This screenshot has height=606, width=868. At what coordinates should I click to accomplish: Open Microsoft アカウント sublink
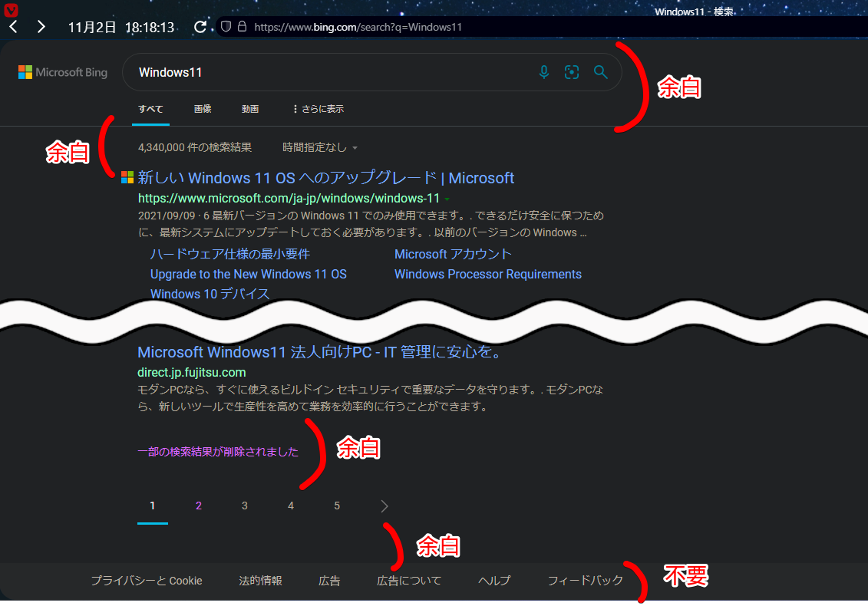point(453,254)
